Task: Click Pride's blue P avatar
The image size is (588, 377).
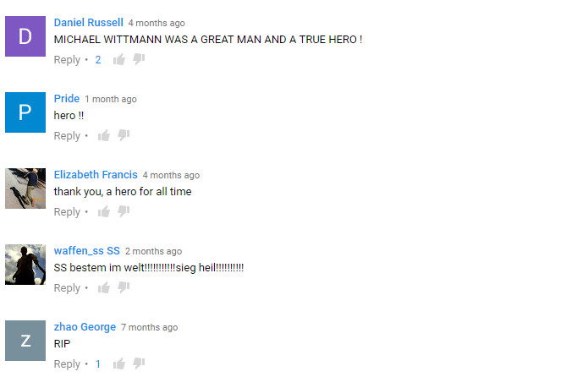Action: pos(25,112)
